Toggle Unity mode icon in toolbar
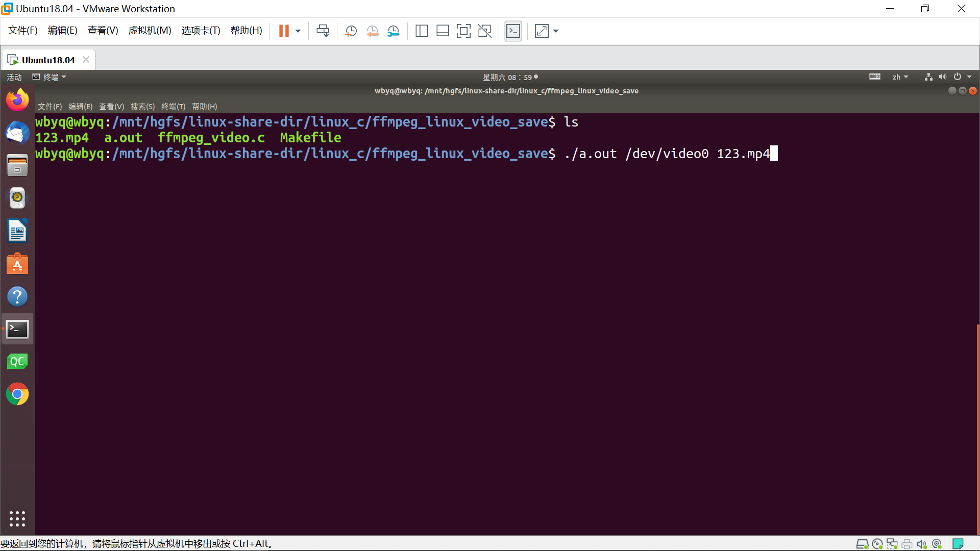This screenshot has width=980, height=551. pos(484,31)
